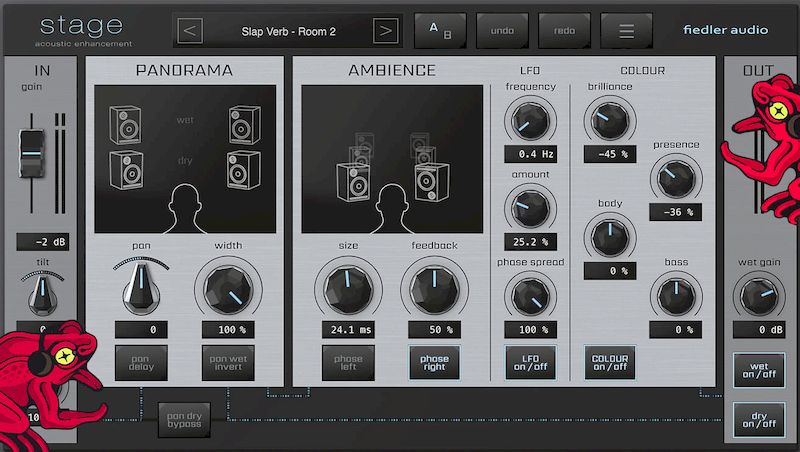800x452 pixels.
Task: Click the width knob
Action: pos(228,290)
